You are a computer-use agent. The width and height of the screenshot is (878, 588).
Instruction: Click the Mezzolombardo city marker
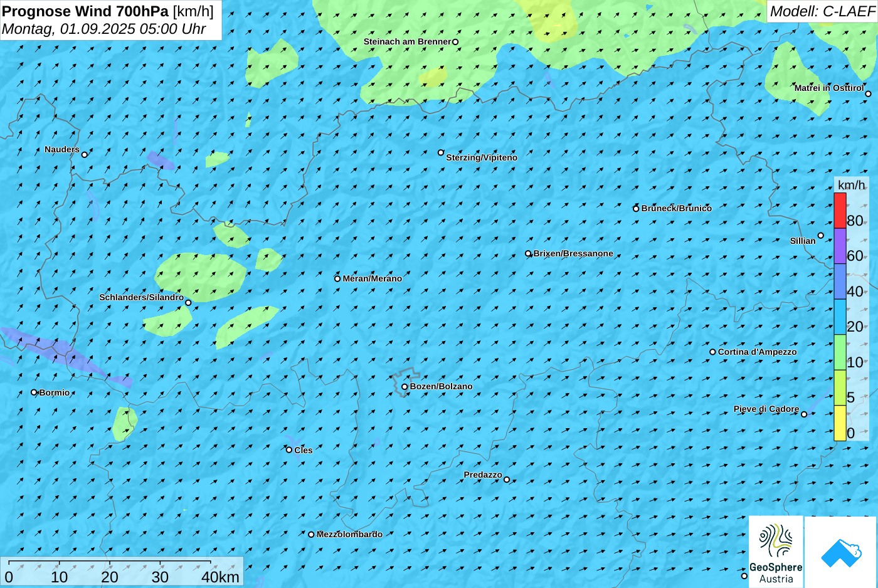tap(311, 535)
